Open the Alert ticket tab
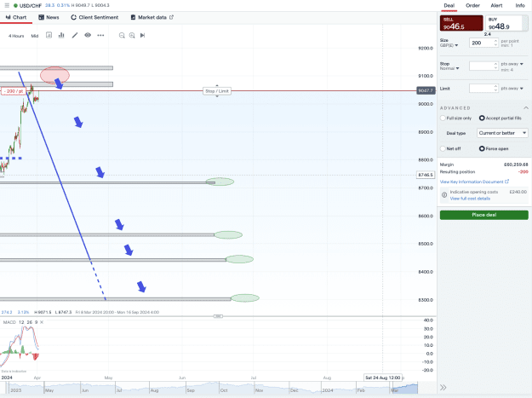The width and height of the screenshot is (532, 398). [x=496, y=5]
